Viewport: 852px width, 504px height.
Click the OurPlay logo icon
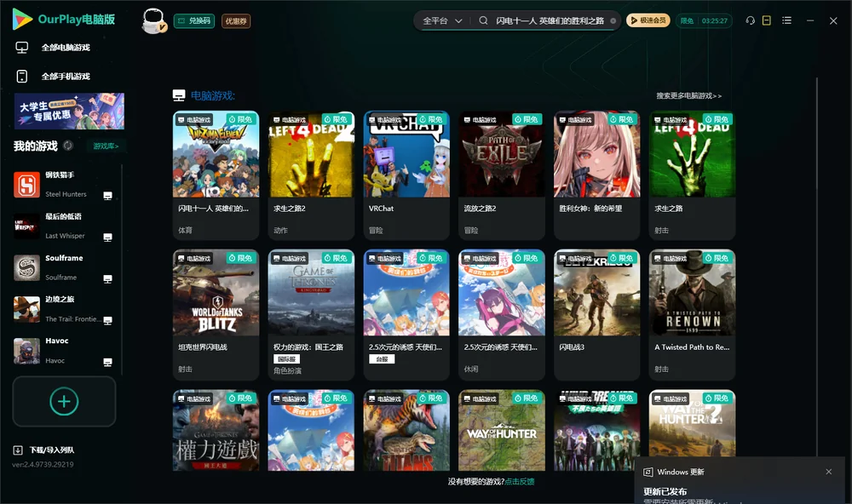tap(22, 19)
